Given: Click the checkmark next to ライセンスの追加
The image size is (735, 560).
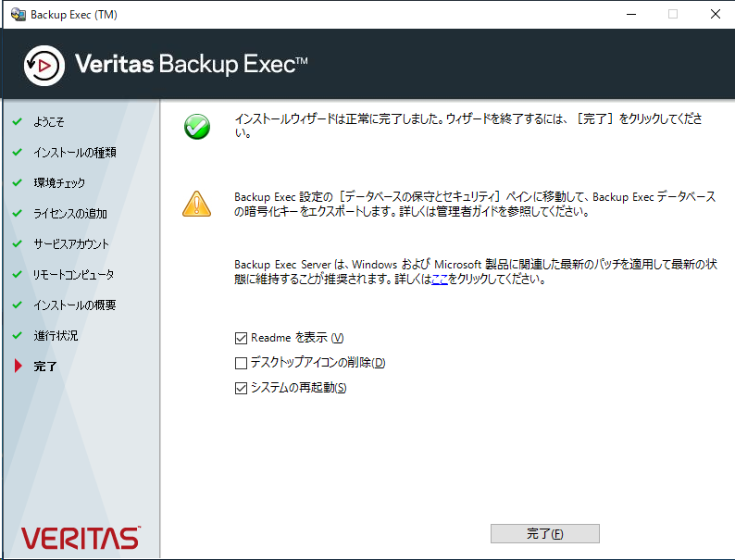Looking at the screenshot, I should click(18, 213).
